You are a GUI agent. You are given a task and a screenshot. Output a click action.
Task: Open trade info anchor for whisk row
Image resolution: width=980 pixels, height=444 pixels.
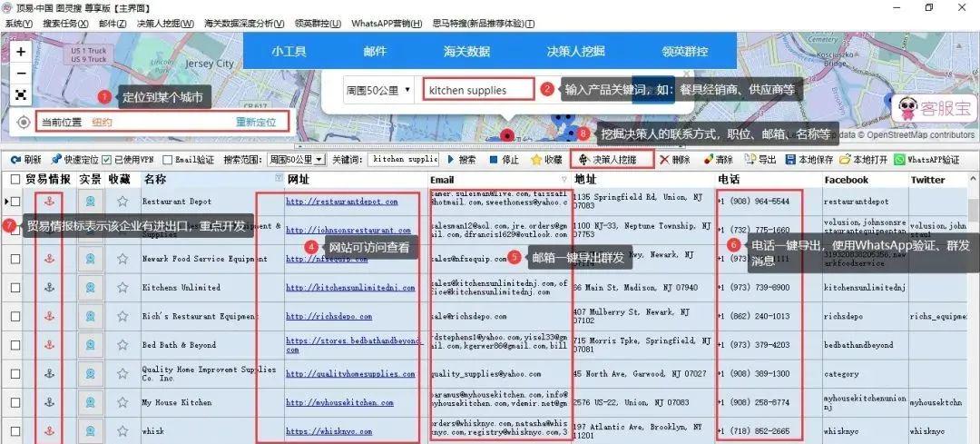tap(49, 431)
